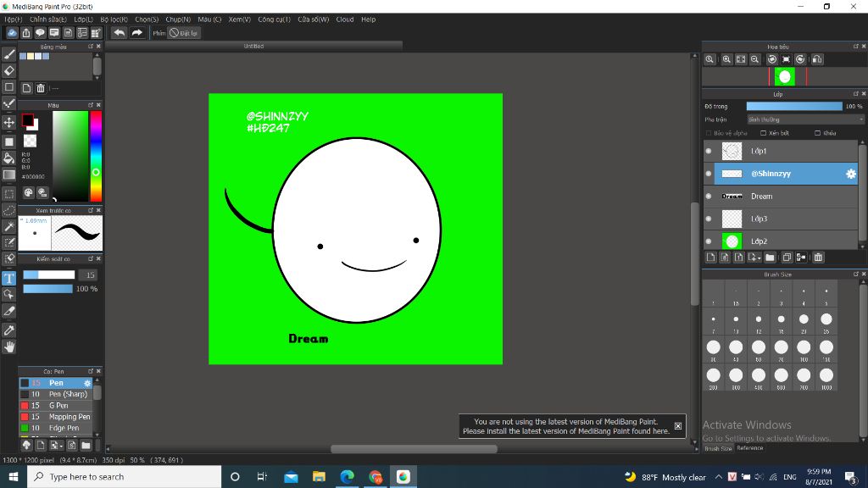Enable the Khóa (lock) checkbox
The image size is (868, 488).
(x=818, y=133)
